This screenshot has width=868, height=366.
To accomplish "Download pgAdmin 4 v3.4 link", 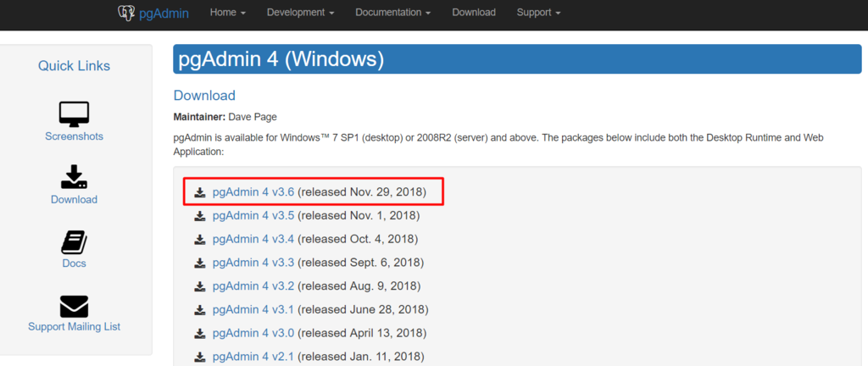I will click(x=253, y=240).
